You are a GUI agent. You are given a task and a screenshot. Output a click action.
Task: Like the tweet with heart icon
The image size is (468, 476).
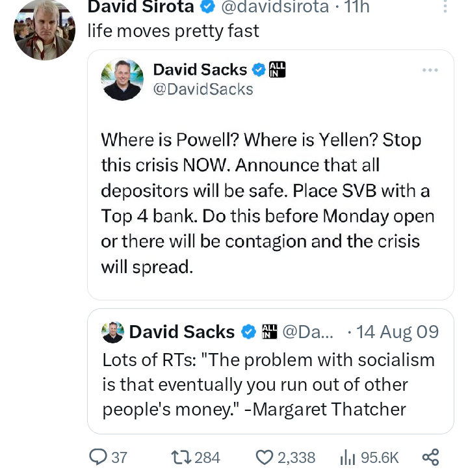(265, 457)
